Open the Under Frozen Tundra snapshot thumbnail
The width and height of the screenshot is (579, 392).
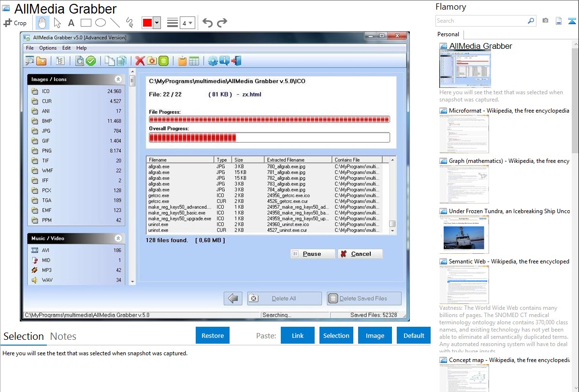(464, 234)
